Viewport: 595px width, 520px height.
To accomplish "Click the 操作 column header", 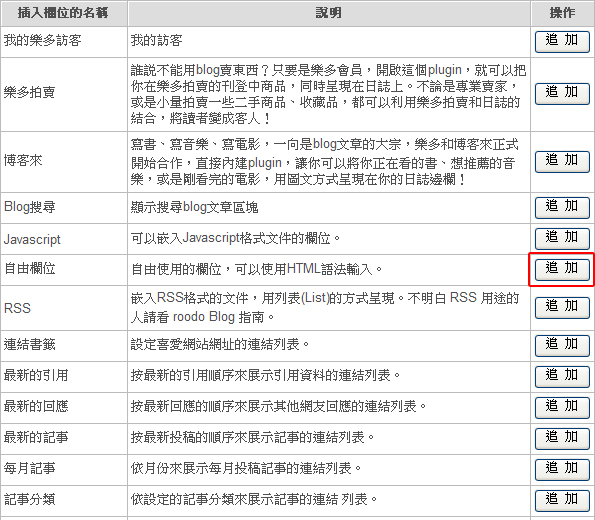I will [x=562, y=13].
